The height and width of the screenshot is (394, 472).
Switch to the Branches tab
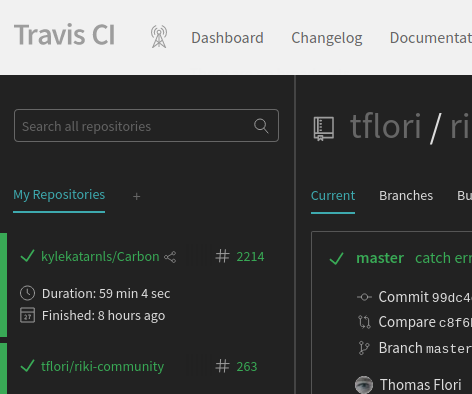pos(406,196)
